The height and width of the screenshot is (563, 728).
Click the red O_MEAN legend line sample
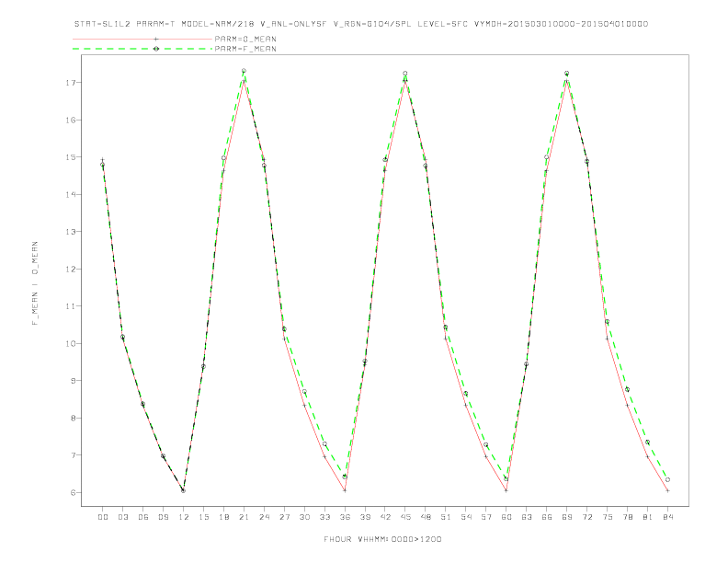(x=142, y=39)
